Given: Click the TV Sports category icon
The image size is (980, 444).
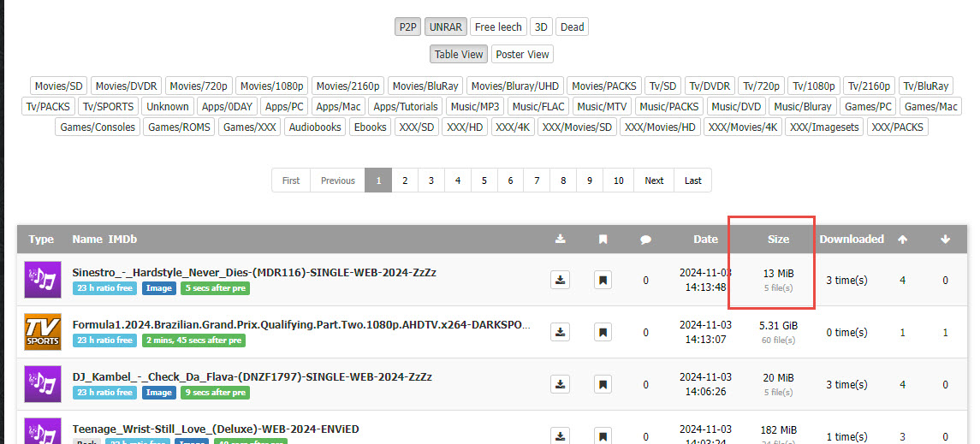Looking at the screenshot, I should (42, 332).
